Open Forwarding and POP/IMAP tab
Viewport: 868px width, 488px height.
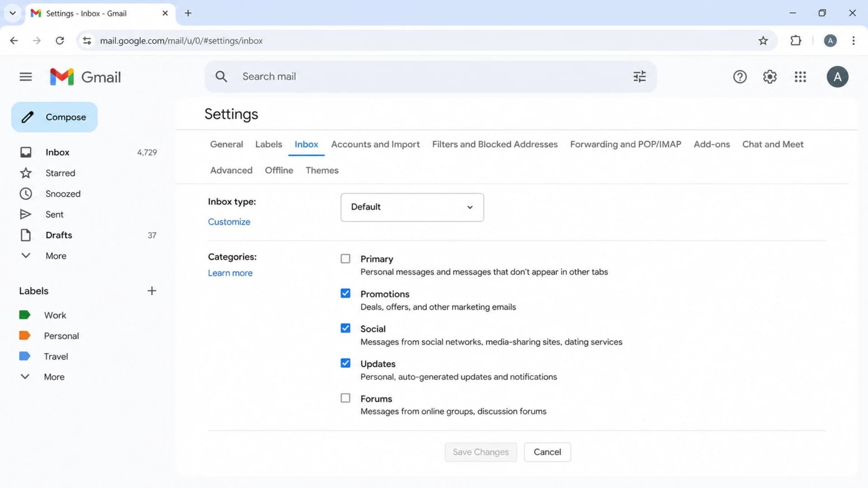pos(626,144)
